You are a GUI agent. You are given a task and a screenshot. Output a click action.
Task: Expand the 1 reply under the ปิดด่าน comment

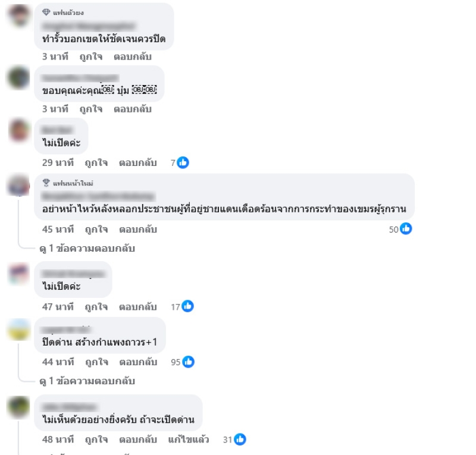[x=87, y=381]
